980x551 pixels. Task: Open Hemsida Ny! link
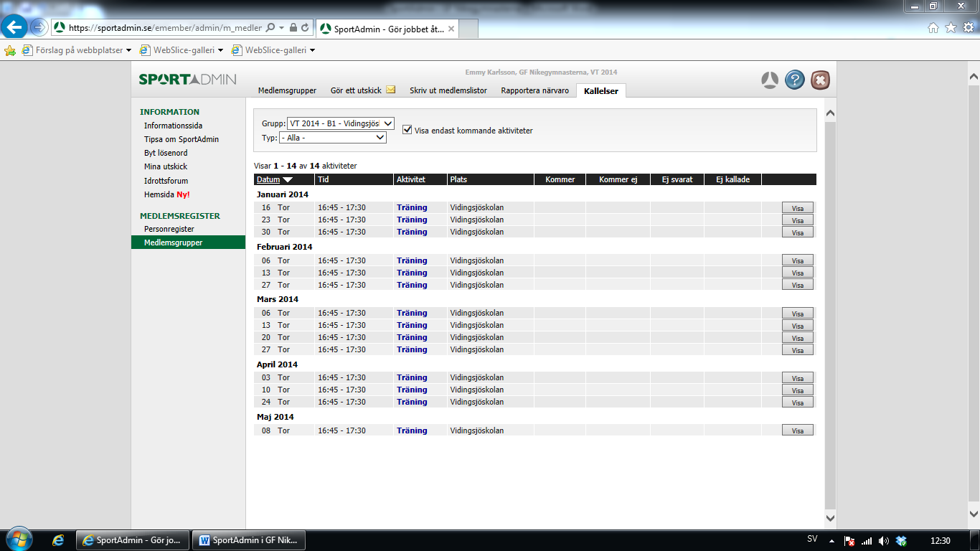(x=167, y=194)
